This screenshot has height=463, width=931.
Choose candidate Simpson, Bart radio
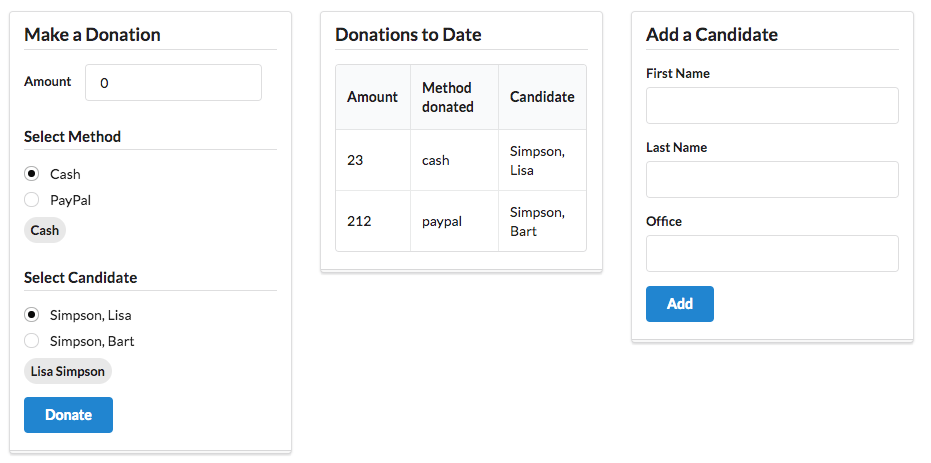(x=32, y=341)
